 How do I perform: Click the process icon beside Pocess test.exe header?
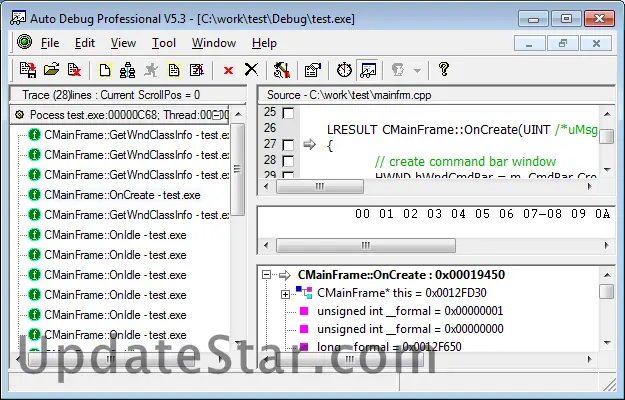pyautogui.click(x=19, y=115)
